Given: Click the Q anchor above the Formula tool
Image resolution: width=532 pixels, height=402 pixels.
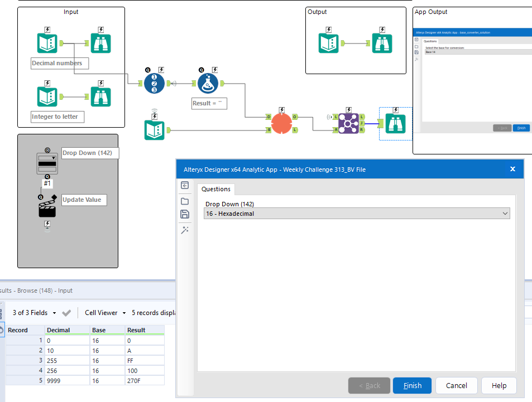Looking at the screenshot, I should coord(202,70).
